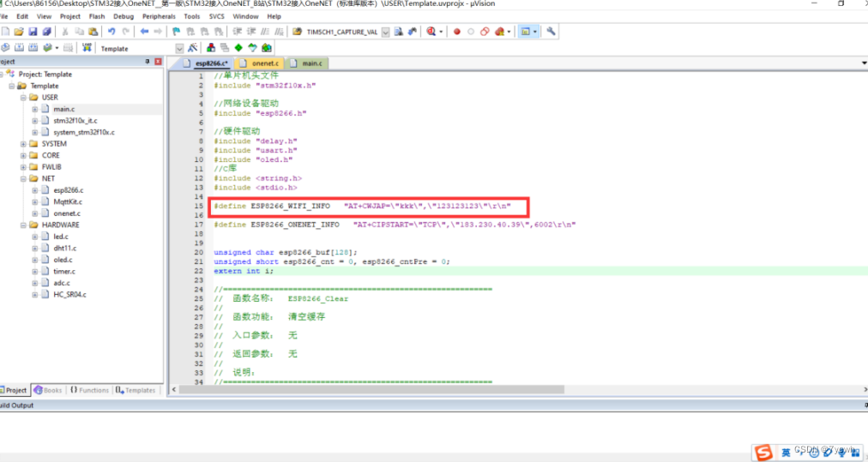Collapse the NET folder
Screen dimensions: 868x462
pyautogui.click(x=23, y=178)
